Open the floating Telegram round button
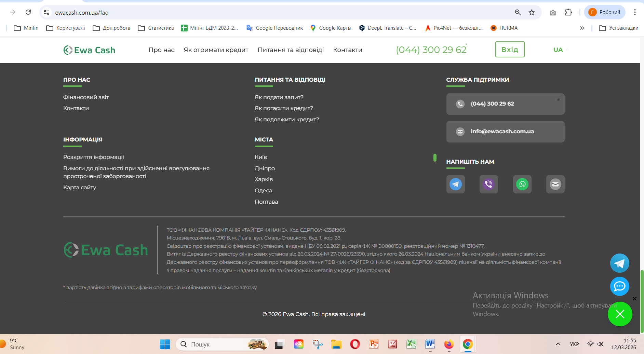644x354 pixels. coord(619,263)
